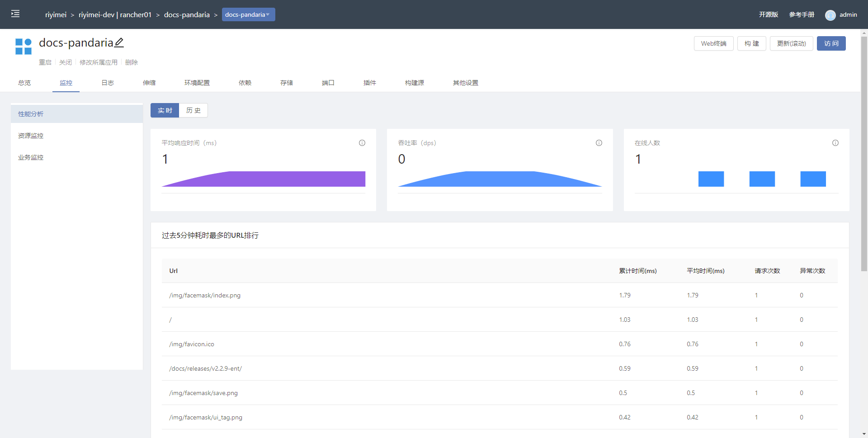The height and width of the screenshot is (438, 868).
Task: Click the 更新(滚动) button
Action: (x=792, y=43)
